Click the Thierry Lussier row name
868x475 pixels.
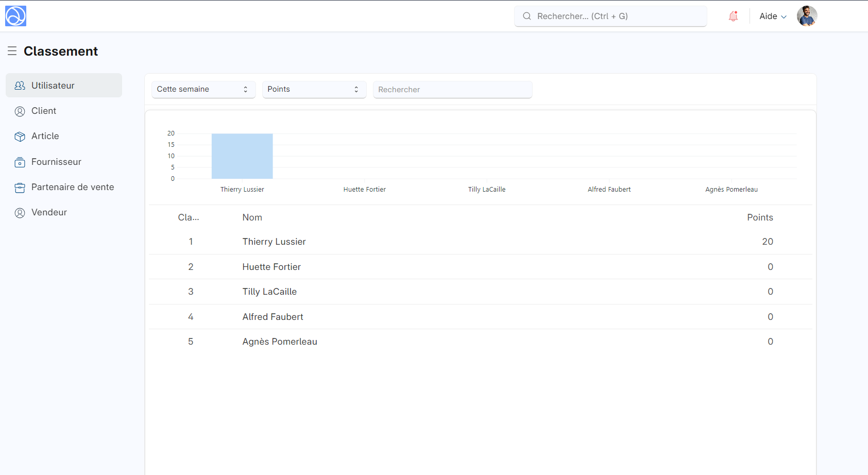[274, 242]
